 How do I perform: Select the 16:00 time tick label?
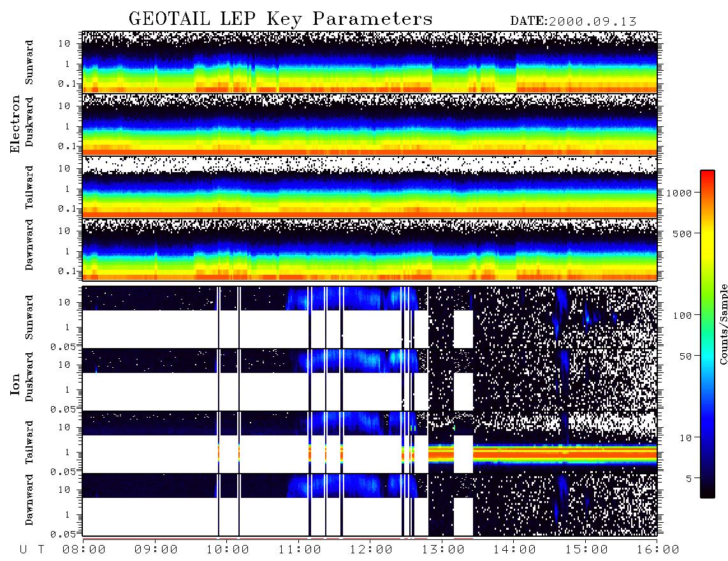tap(657, 550)
